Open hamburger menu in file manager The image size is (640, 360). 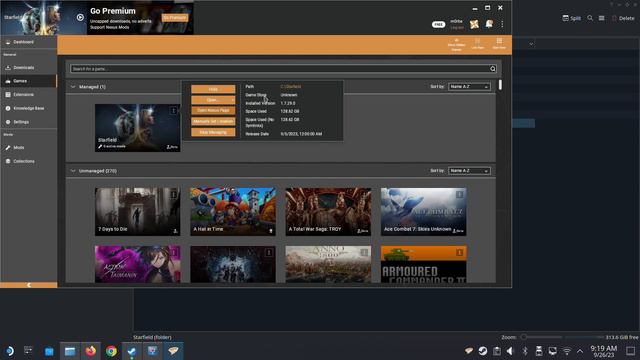coord(602,18)
